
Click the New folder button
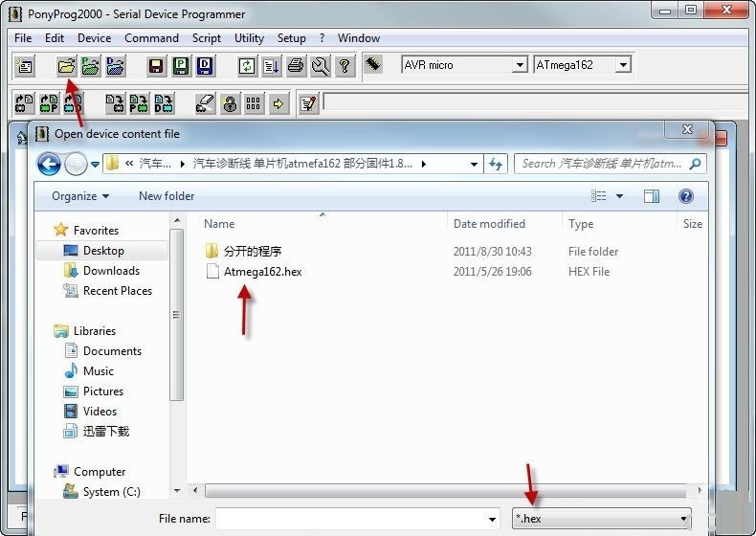tap(167, 196)
